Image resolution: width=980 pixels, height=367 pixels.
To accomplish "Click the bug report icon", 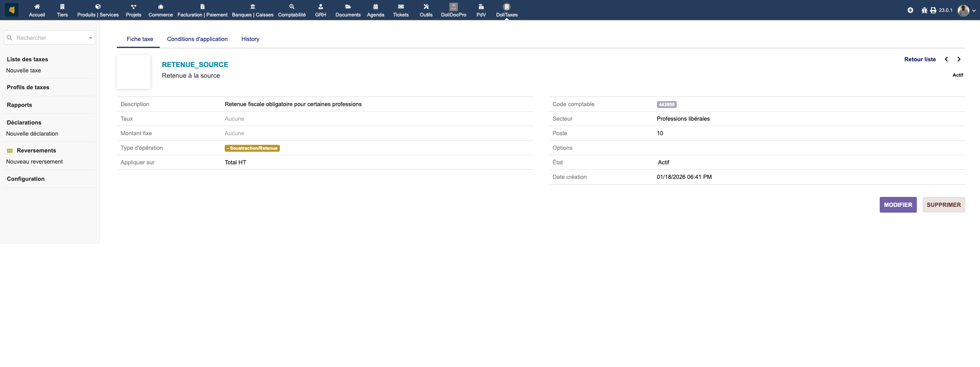I will coord(924,10).
